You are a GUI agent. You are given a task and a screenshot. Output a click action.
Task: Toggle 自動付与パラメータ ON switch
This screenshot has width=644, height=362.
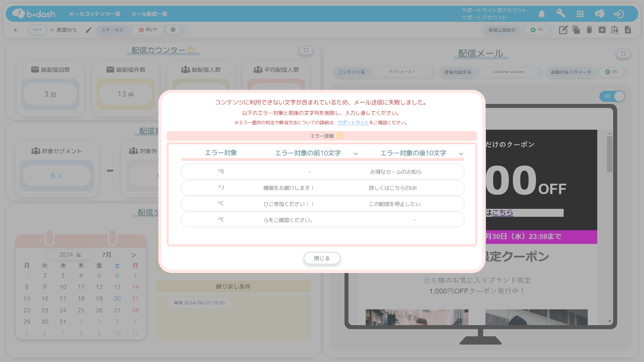611,72
